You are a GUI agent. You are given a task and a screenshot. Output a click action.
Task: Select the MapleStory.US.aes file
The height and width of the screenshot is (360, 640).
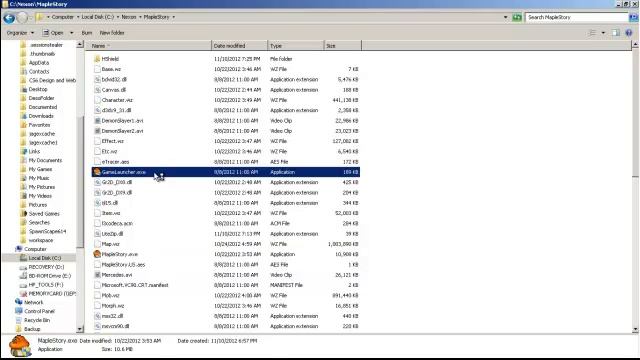pyautogui.click(x=123, y=264)
